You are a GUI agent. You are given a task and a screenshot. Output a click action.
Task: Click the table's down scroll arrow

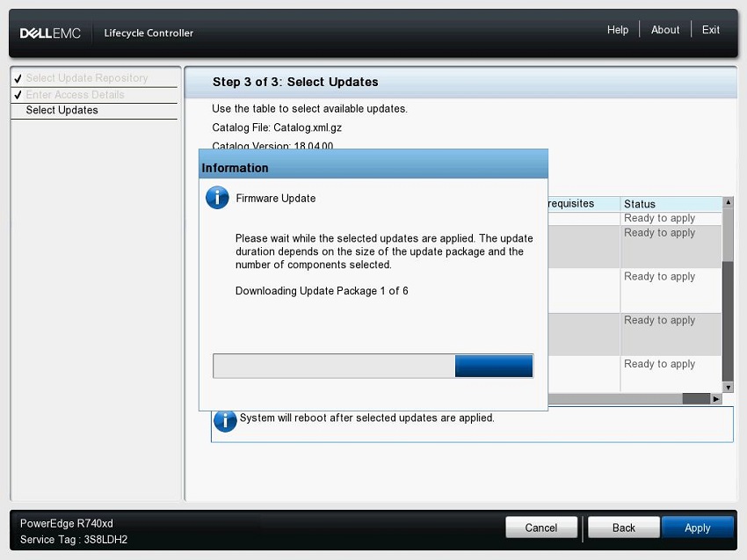click(728, 388)
